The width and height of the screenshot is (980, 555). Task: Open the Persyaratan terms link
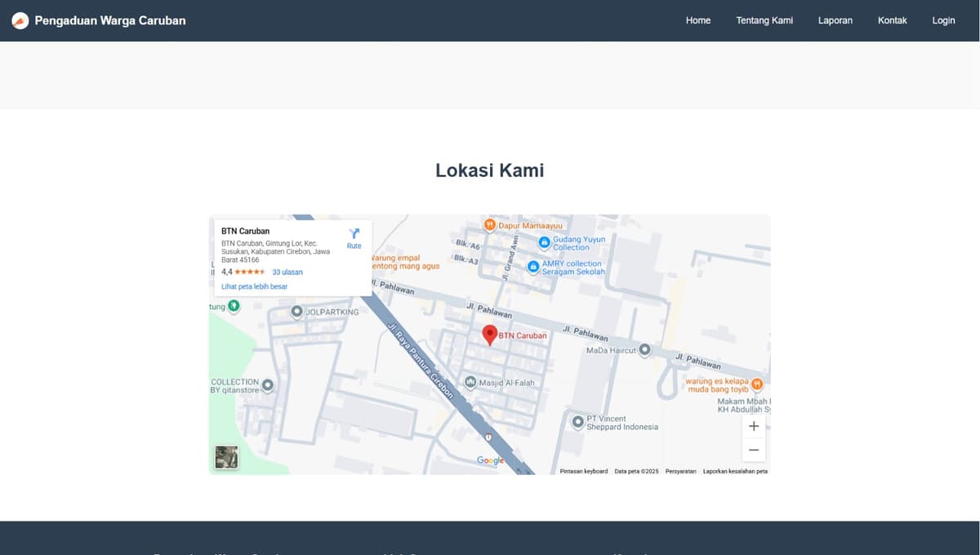tap(681, 471)
